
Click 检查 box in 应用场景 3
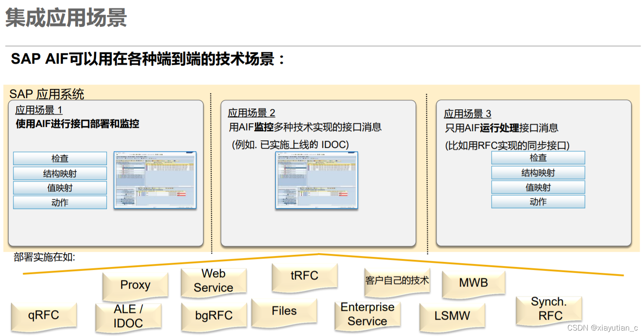click(538, 158)
